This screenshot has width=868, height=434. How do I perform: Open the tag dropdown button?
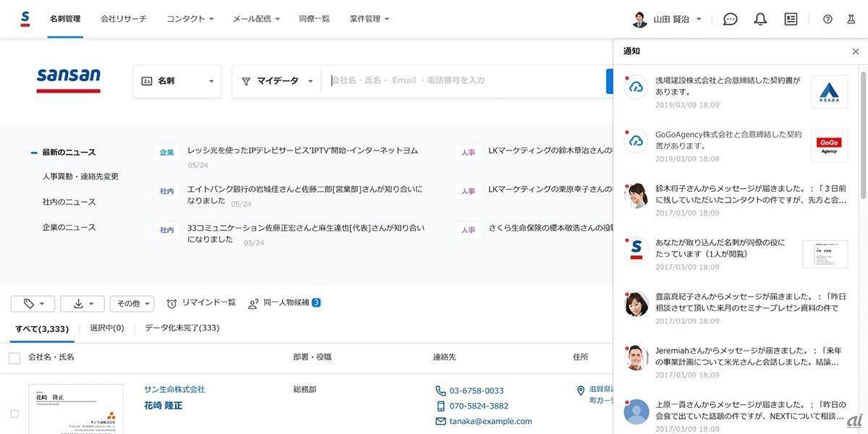pos(33,304)
